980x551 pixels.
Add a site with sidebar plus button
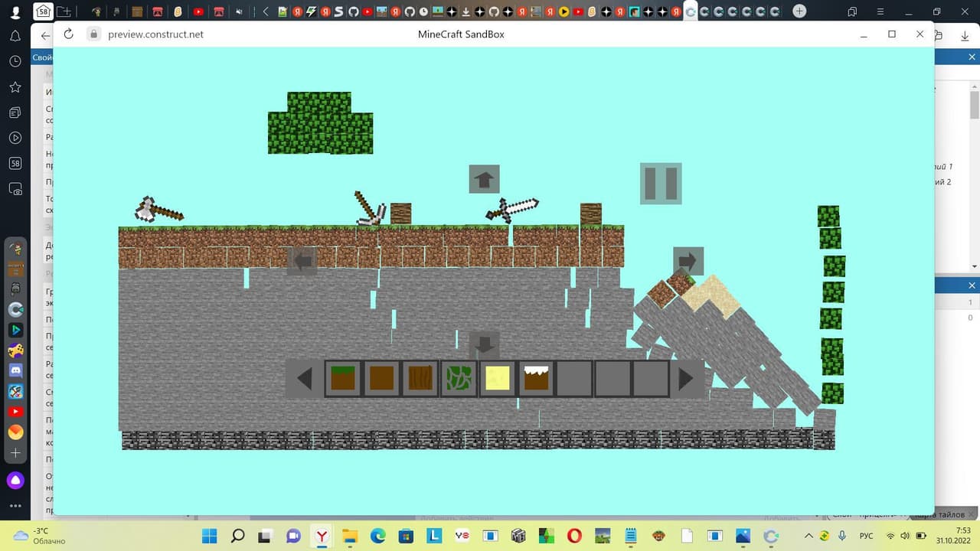tap(15, 453)
